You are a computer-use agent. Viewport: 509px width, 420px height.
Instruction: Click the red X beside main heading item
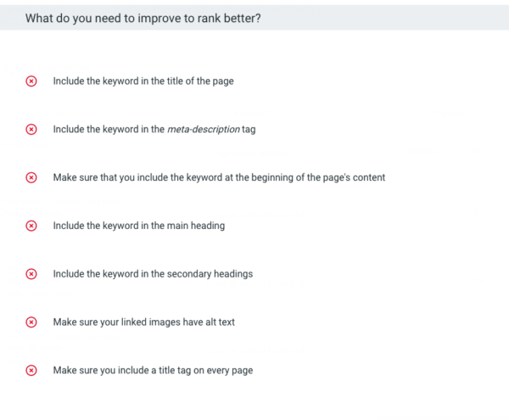pyautogui.click(x=31, y=226)
